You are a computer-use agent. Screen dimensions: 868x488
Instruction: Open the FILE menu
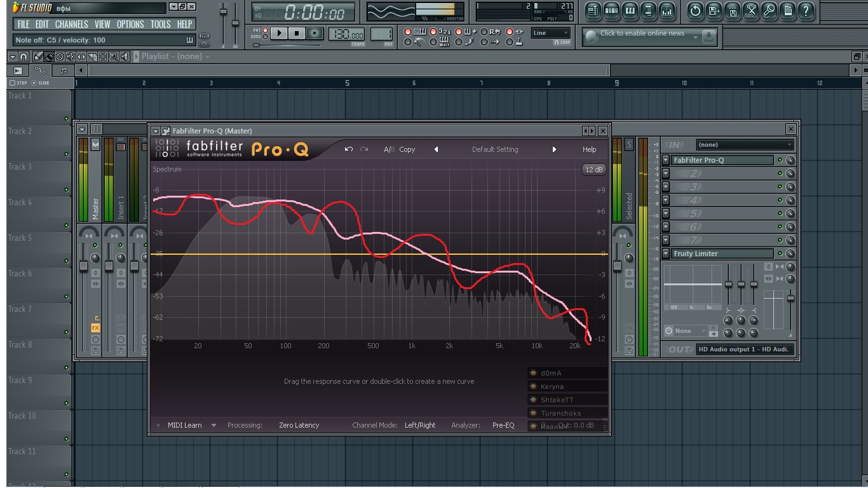coord(24,24)
